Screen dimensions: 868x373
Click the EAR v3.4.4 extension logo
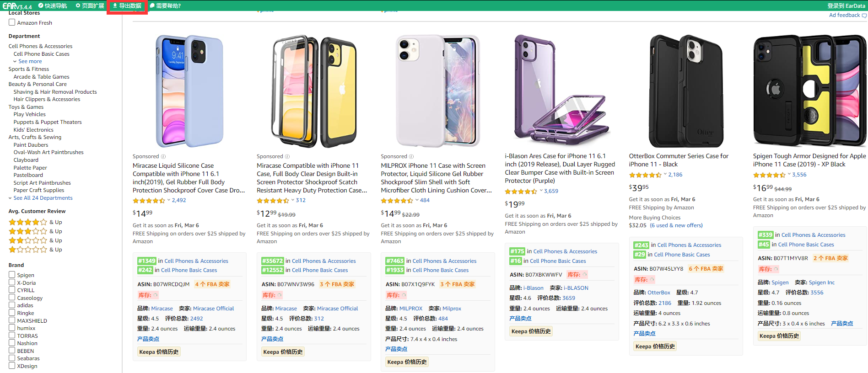click(17, 6)
